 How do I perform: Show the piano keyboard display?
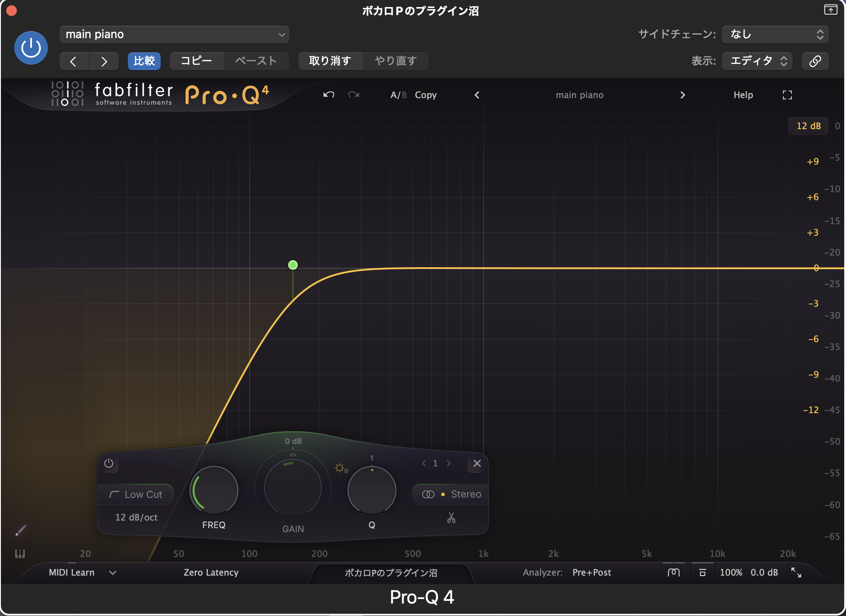click(x=20, y=554)
